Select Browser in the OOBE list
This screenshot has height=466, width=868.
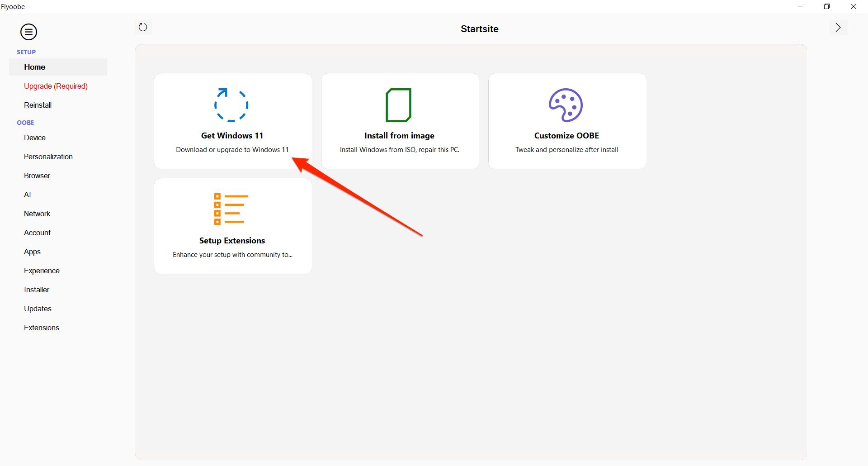click(x=58, y=176)
